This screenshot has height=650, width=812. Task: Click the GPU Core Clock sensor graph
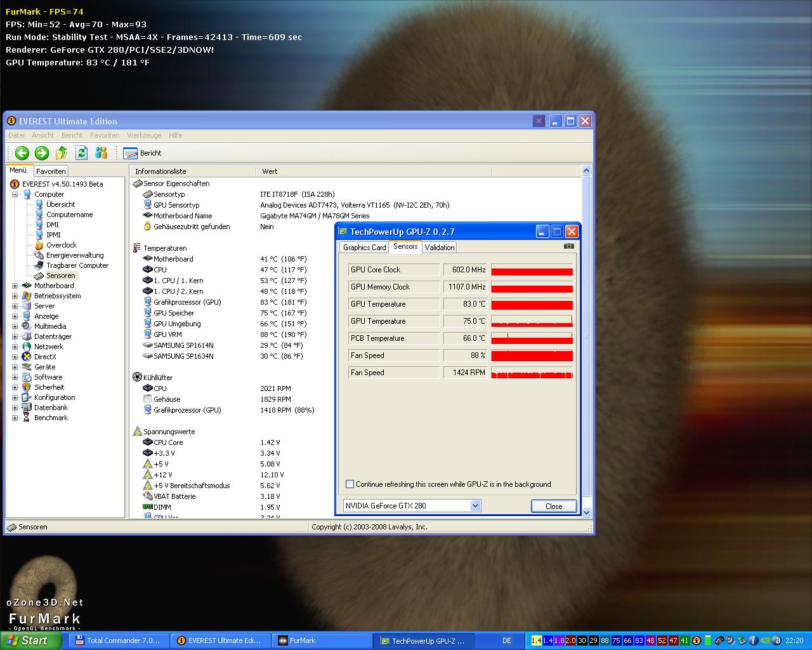coord(532,270)
